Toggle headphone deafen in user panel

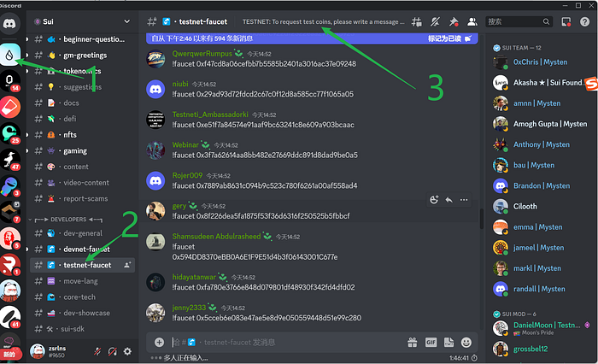113,351
